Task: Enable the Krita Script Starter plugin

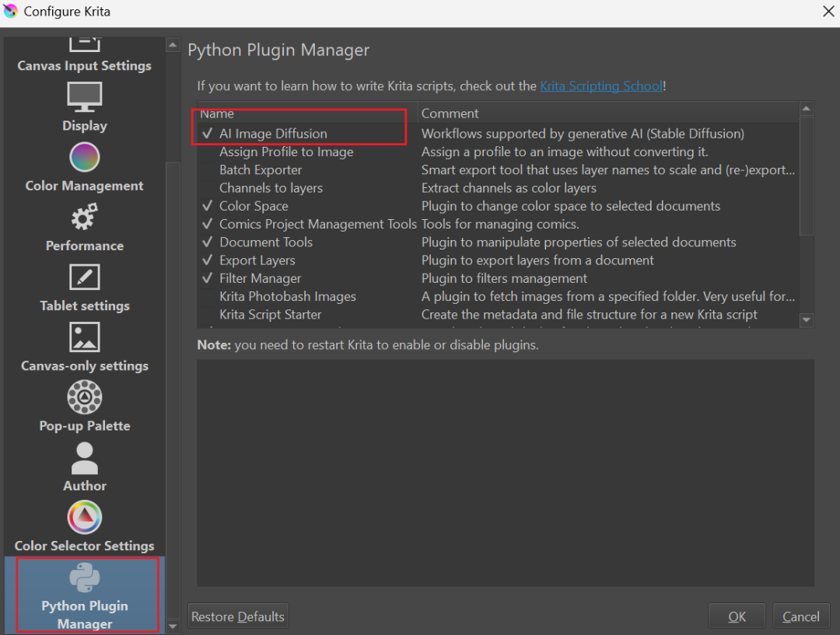Action: pos(208,314)
